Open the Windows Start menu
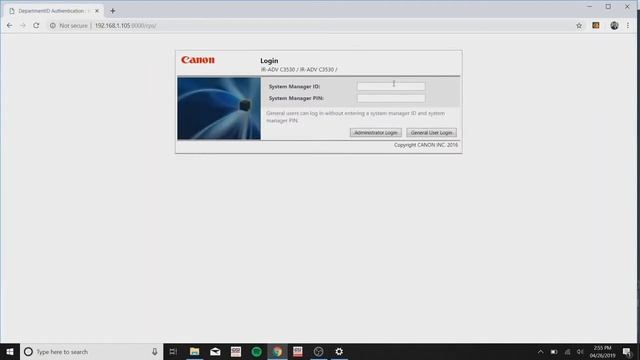 pyautogui.click(x=10, y=352)
